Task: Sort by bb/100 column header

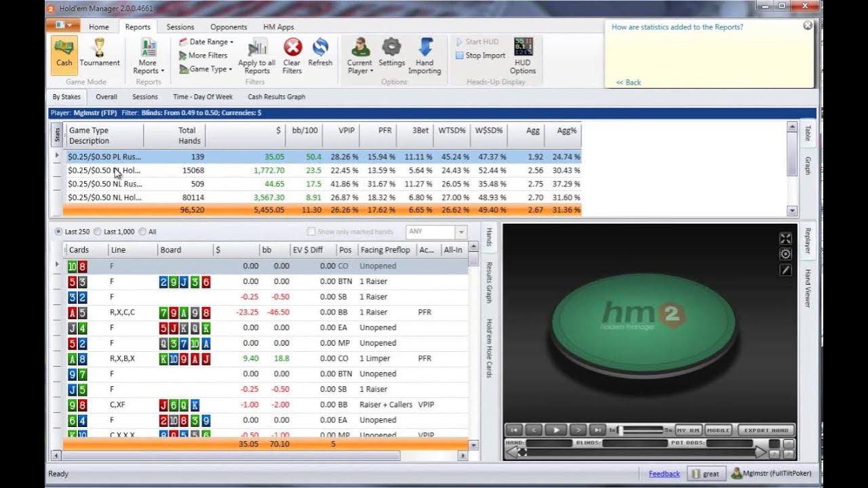Action: tap(305, 136)
